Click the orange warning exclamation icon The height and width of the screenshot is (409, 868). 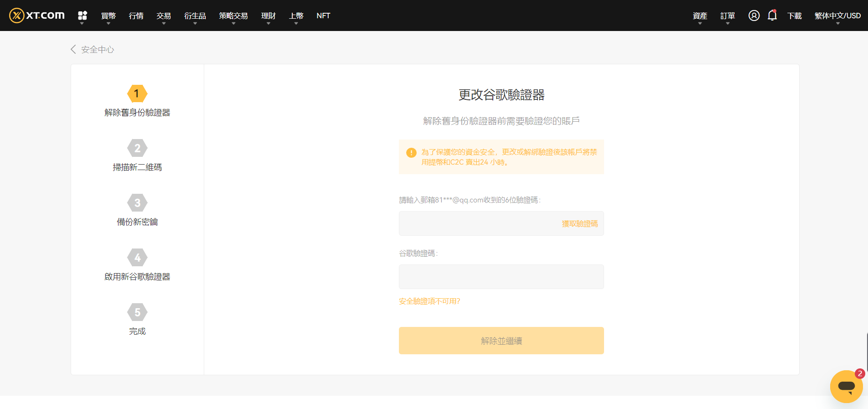[x=411, y=153]
